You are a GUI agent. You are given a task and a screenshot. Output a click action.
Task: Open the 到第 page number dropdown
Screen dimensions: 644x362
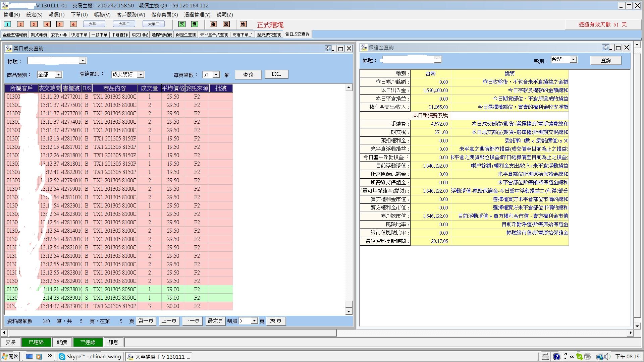[254, 321]
